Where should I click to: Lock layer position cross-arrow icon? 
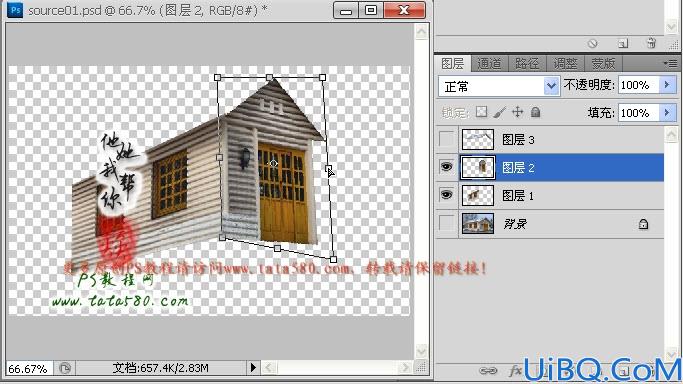517,112
